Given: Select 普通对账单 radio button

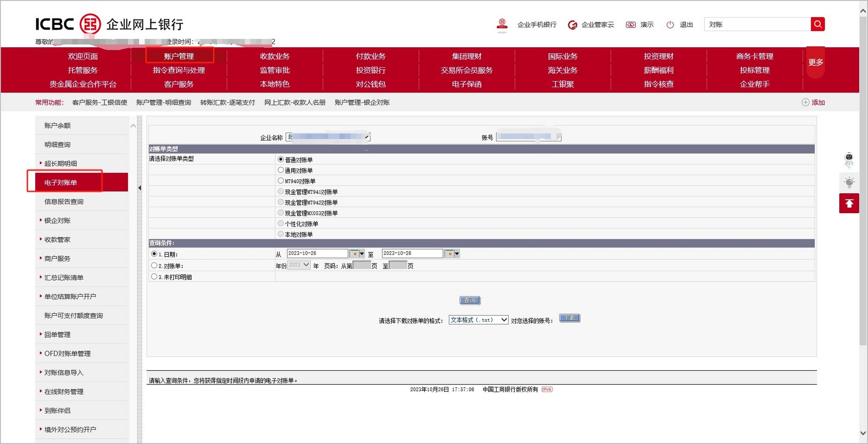Looking at the screenshot, I should 280,159.
